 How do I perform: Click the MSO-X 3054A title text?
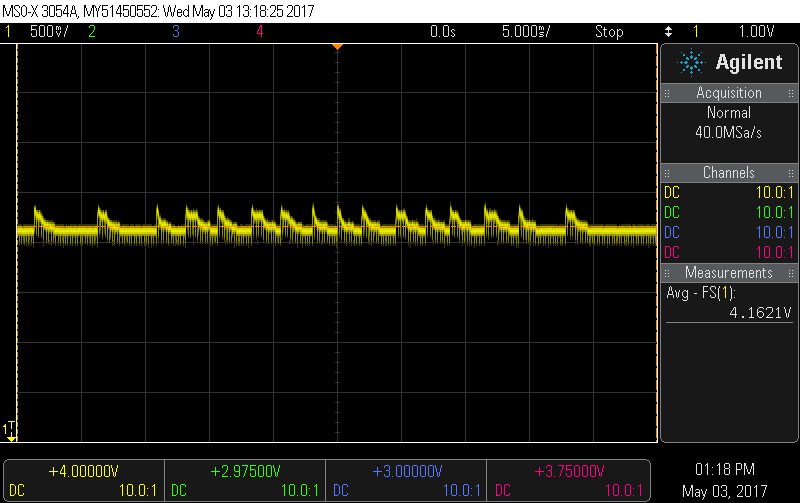pos(40,11)
